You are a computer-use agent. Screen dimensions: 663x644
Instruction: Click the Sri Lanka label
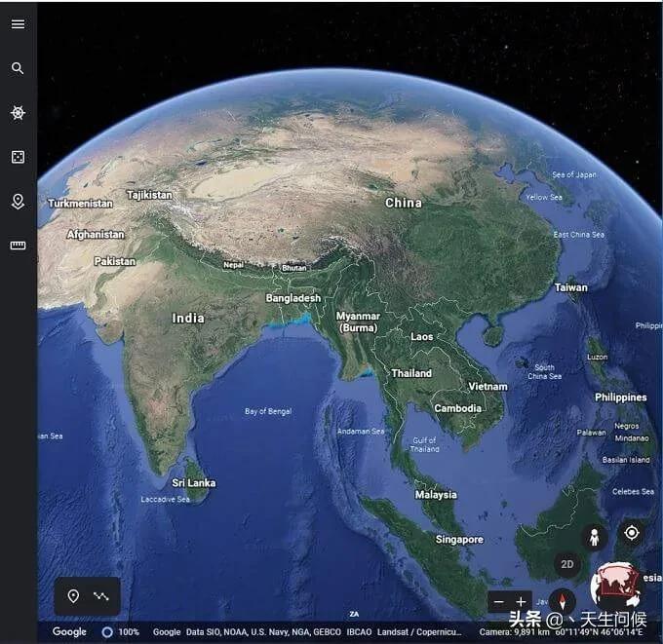click(194, 483)
